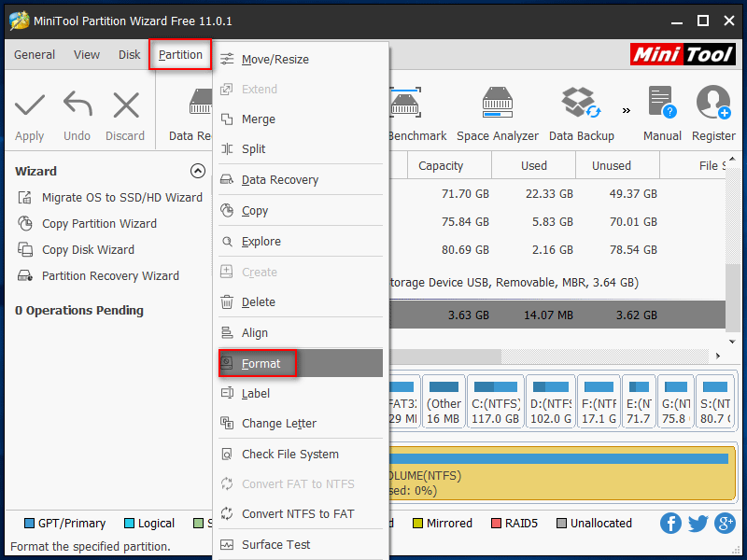This screenshot has height=560, width=747.
Task: Open the Manual help icon
Action: tap(662, 102)
